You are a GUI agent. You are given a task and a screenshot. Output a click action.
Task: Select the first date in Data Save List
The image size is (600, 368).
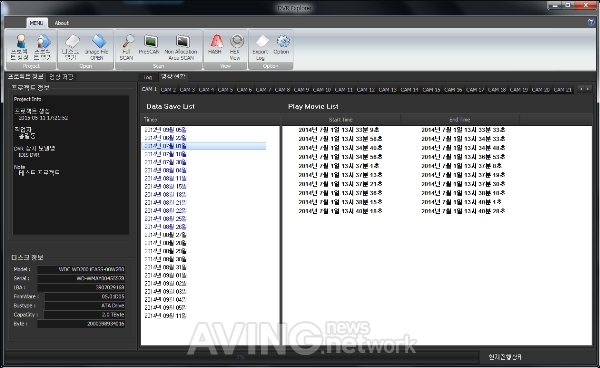click(x=165, y=130)
